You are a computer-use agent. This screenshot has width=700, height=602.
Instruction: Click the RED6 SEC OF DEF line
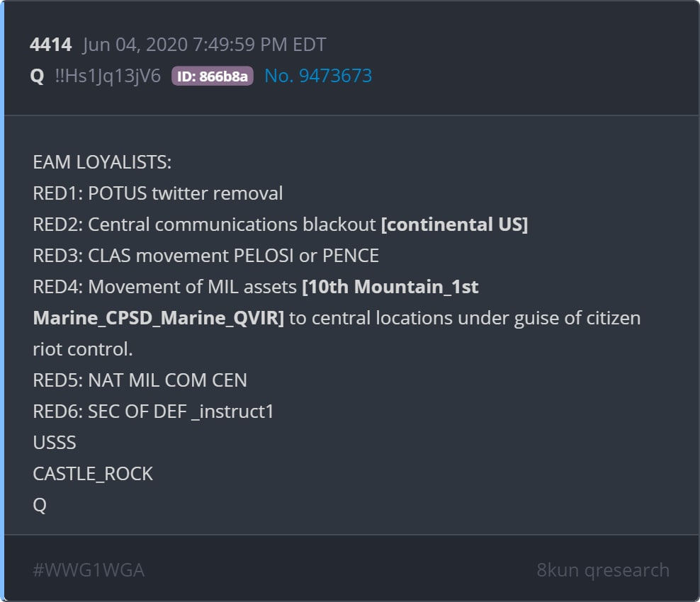click(153, 411)
